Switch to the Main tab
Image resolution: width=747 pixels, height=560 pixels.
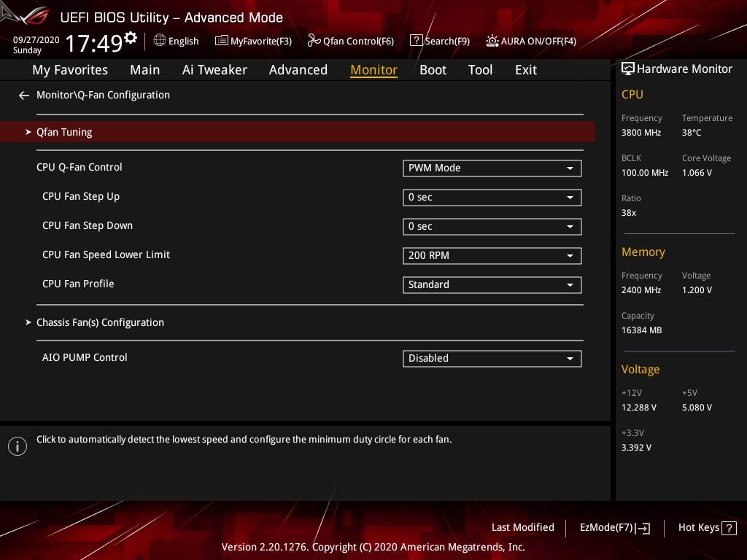pos(145,70)
